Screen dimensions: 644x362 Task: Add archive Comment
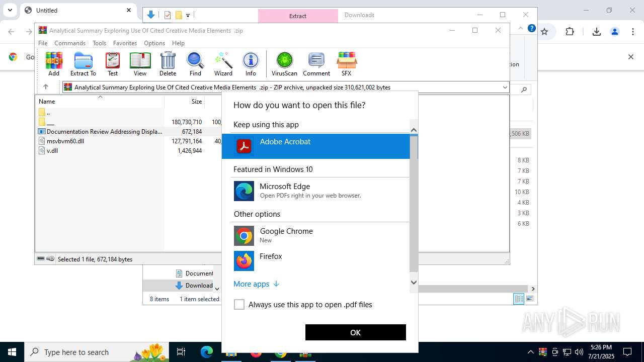[x=316, y=64]
